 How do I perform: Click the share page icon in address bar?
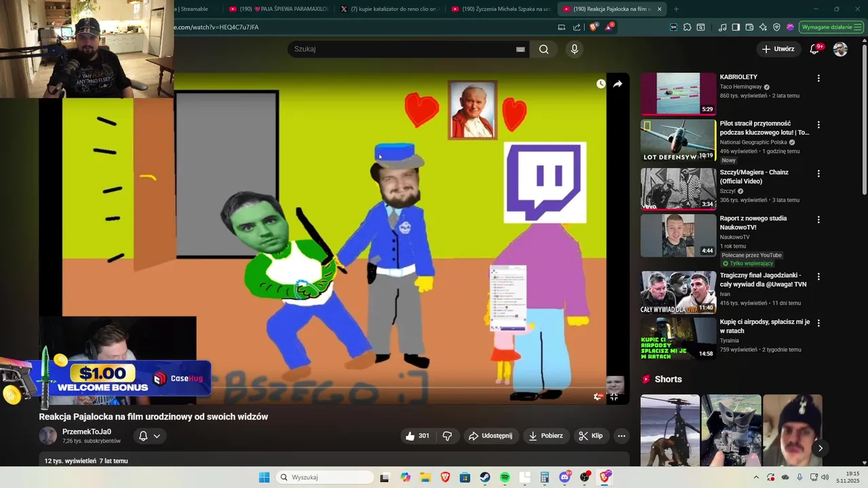576,27
